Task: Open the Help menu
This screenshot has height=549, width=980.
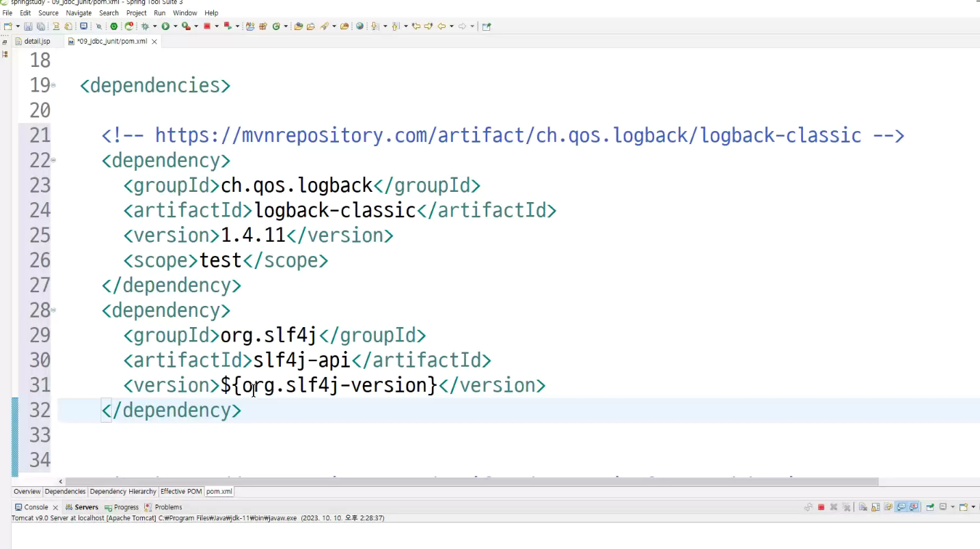Action: click(x=212, y=13)
